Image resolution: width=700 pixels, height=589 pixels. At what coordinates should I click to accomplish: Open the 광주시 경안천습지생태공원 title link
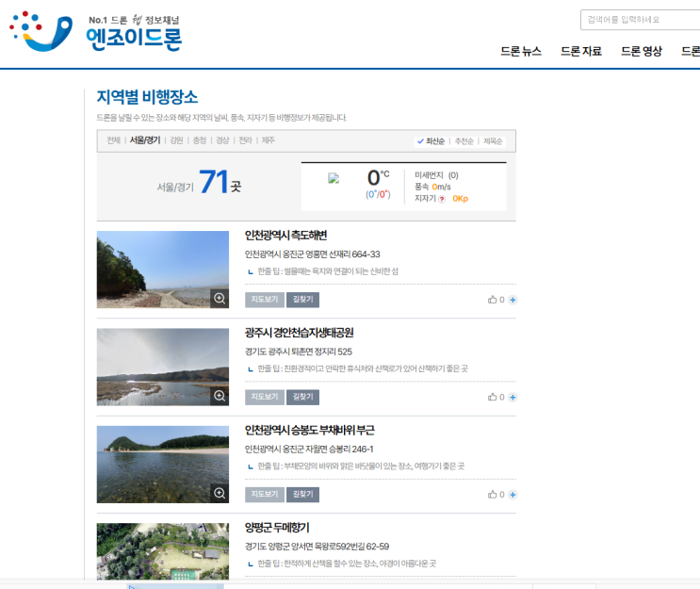pos(299,333)
